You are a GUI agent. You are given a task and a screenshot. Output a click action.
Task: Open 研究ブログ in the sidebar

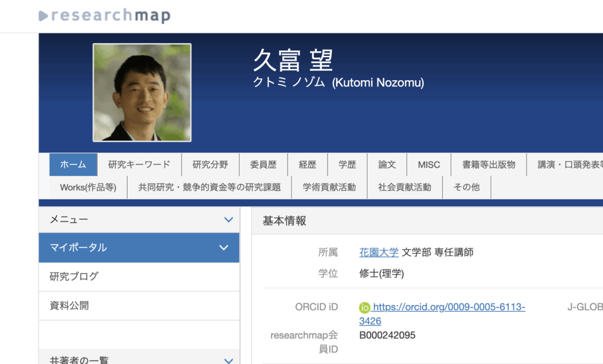[x=74, y=276]
